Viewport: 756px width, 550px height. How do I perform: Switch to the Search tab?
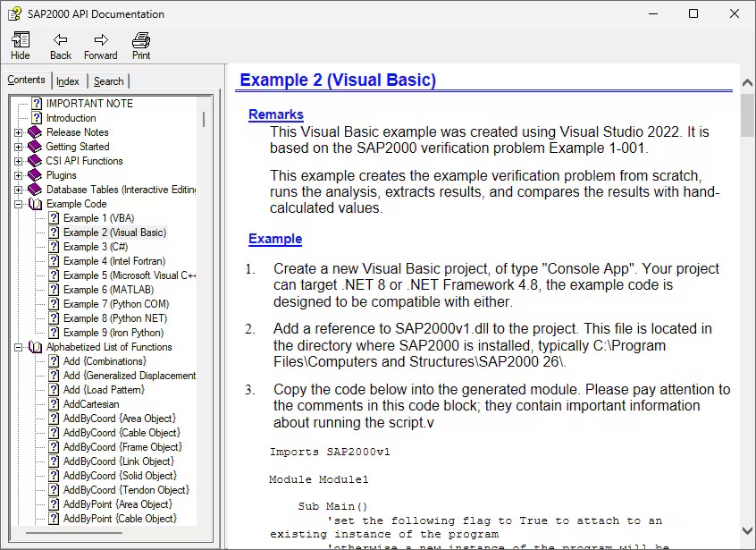tap(109, 80)
